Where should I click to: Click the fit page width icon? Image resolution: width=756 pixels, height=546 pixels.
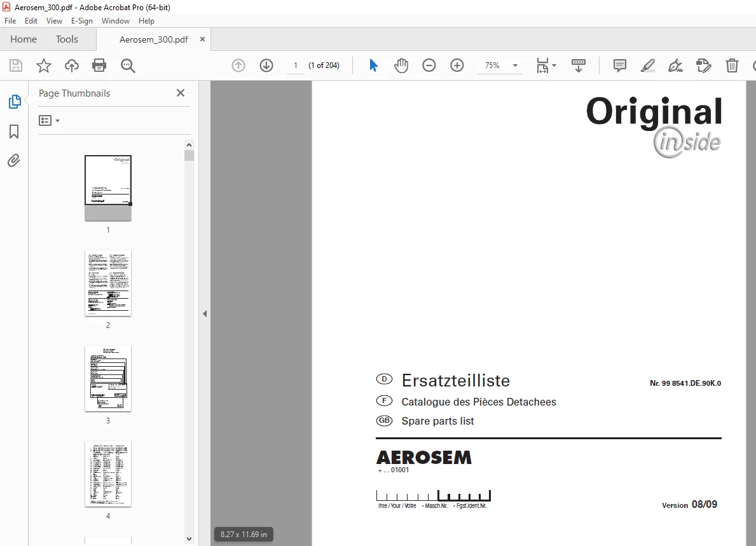(x=542, y=65)
